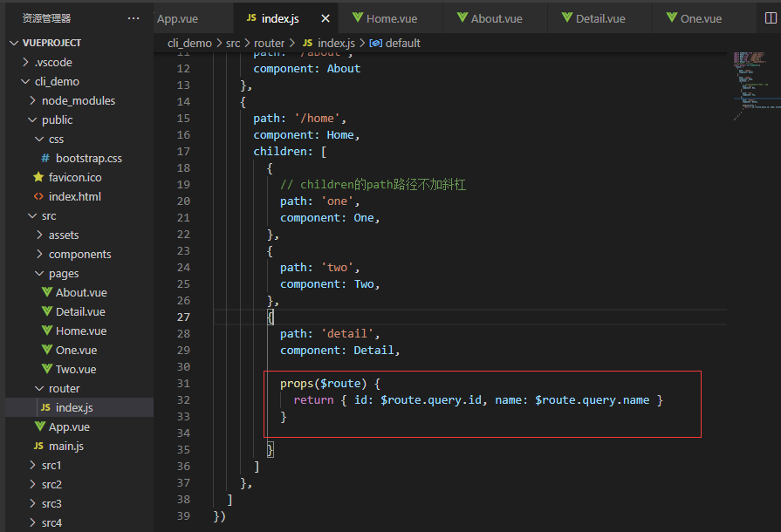Switch to the Home.vue tab
The image size is (781, 532).
click(391, 18)
